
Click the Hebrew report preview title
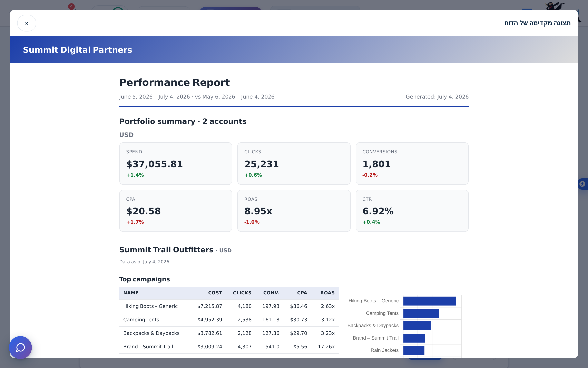(x=537, y=23)
